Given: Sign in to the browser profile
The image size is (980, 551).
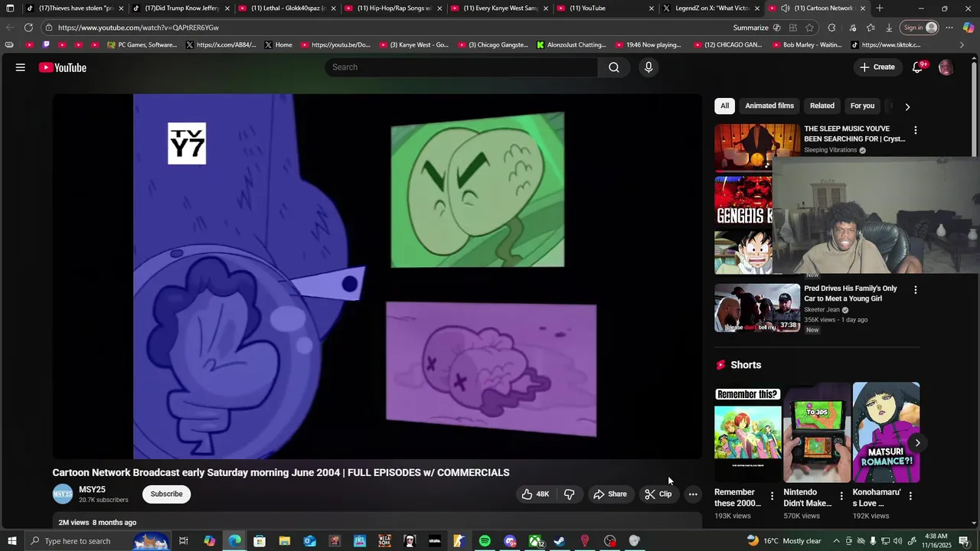Looking at the screenshot, I should [920, 28].
